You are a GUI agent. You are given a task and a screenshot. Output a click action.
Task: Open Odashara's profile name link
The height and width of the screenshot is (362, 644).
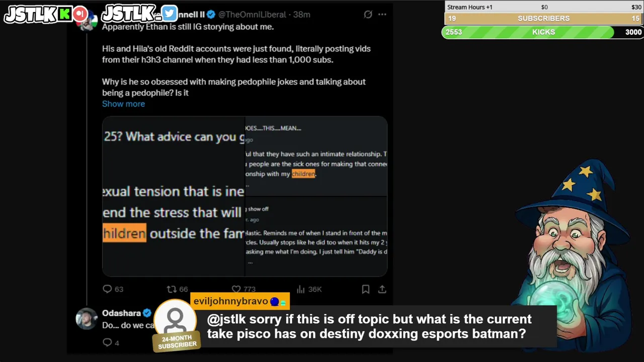pyautogui.click(x=121, y=313)
